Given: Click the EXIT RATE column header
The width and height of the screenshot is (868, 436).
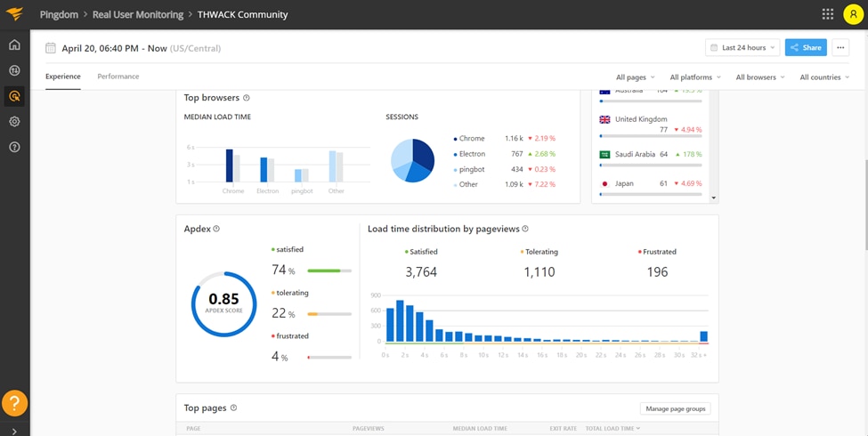Looking at the screenshot, I should click(563, 428).
